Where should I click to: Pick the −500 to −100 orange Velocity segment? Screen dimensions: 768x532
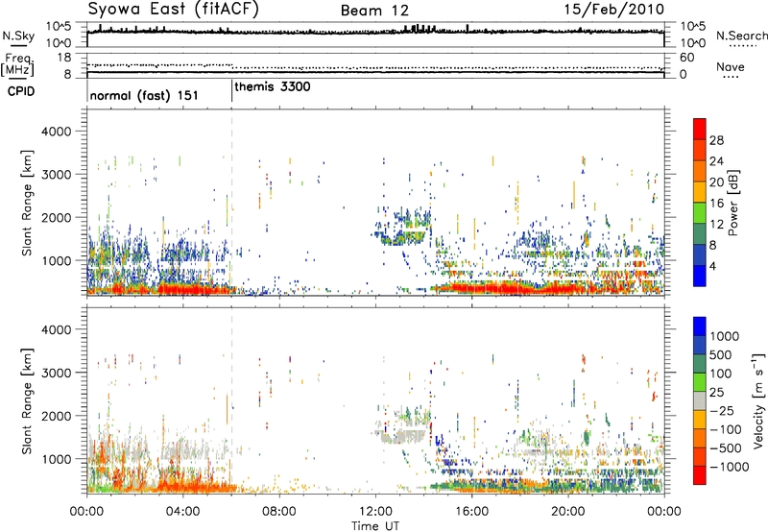point(700,438)
